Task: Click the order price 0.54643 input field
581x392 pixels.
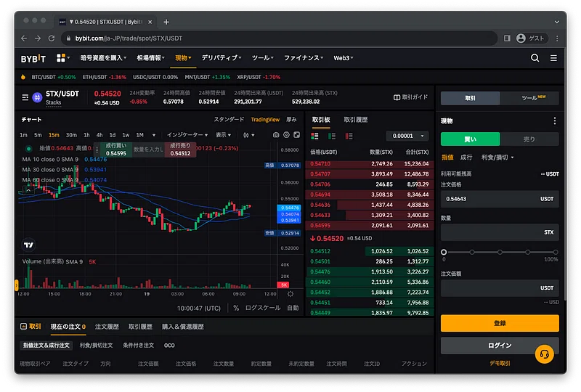Action: tap(500, 199)
